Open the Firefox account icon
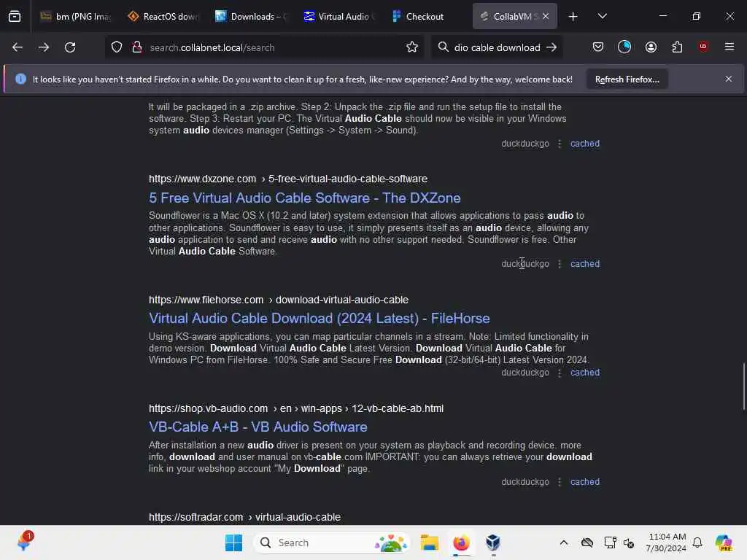This screenshot has width=747, height=560. pyautogui.click(x=651, y=47)
